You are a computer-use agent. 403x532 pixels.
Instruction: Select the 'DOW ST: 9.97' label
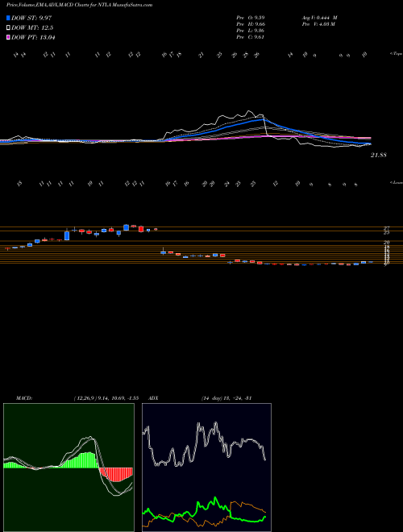[31, 18]
